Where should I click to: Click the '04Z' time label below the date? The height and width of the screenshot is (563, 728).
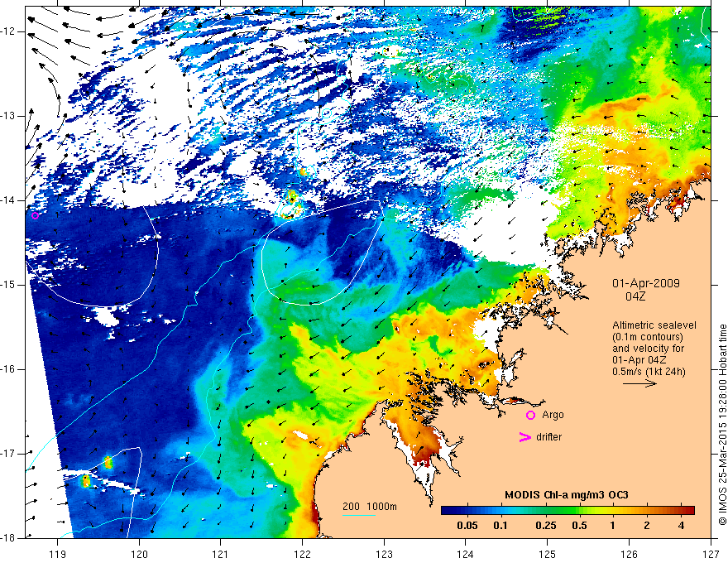point(635,296)
